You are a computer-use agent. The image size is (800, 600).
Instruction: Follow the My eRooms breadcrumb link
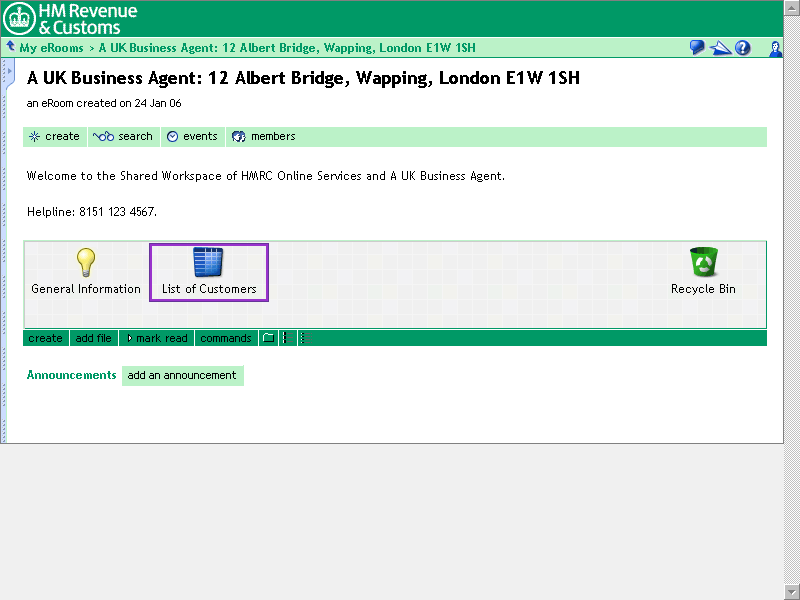pos(51,48)
